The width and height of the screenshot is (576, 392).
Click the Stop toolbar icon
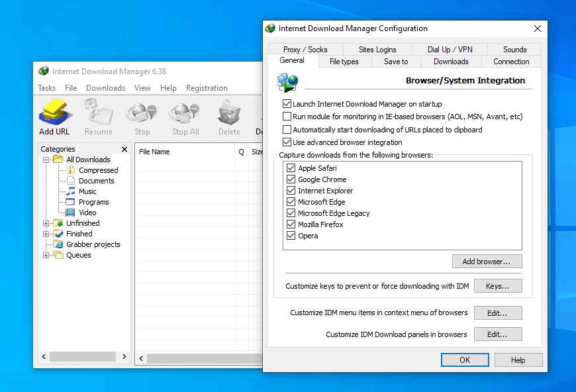click(x=142, y=113)
